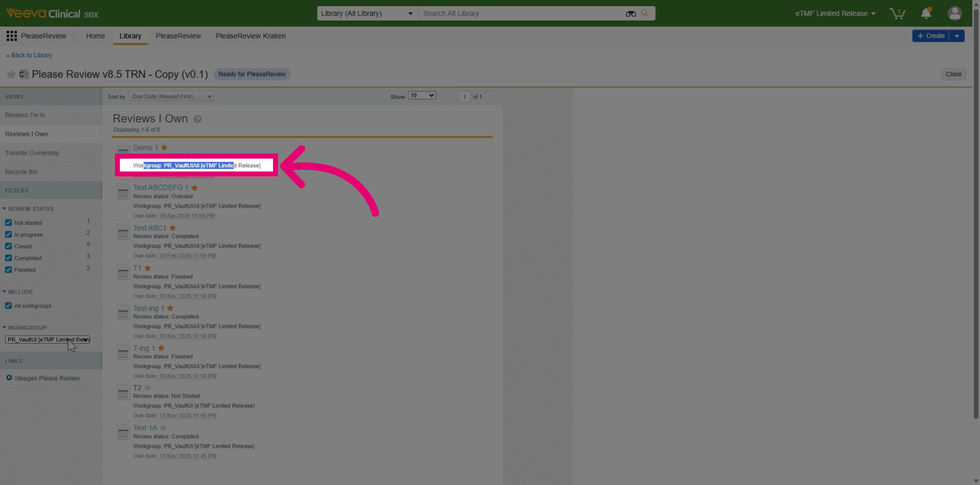Select the Reviews I Own view

[51, 134]
